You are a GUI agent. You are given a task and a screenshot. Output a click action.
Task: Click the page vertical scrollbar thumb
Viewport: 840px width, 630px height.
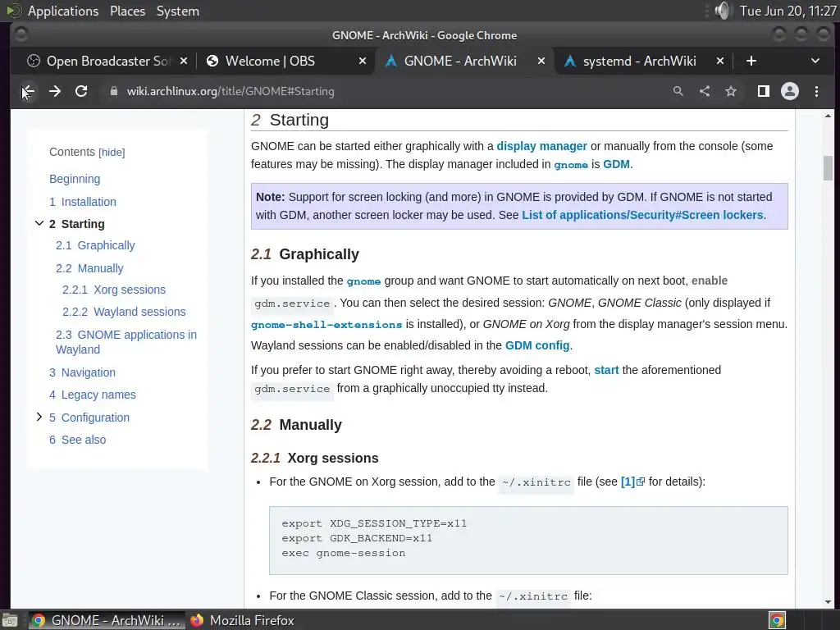829,167
